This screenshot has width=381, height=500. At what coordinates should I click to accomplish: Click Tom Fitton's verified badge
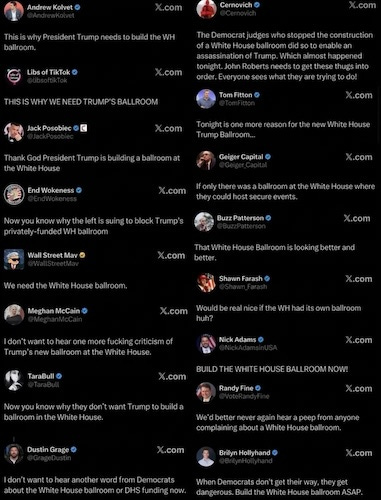[x=257, y=95]
